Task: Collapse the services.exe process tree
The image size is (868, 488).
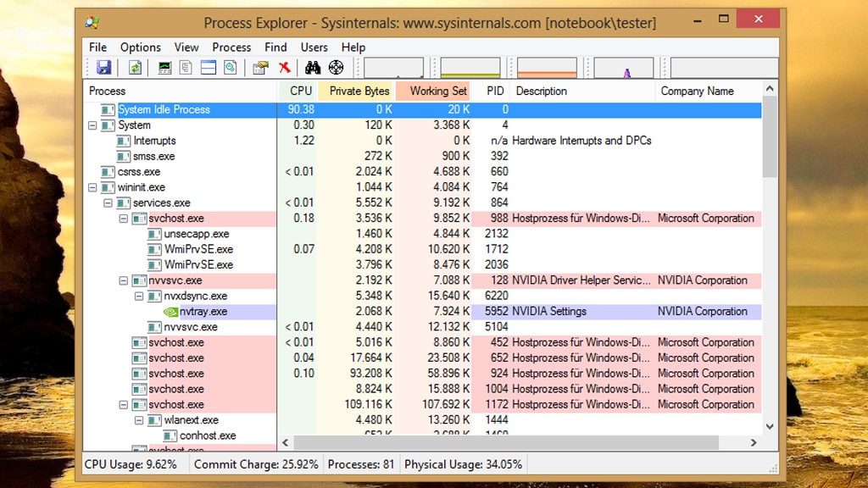Action: point(108,202)
